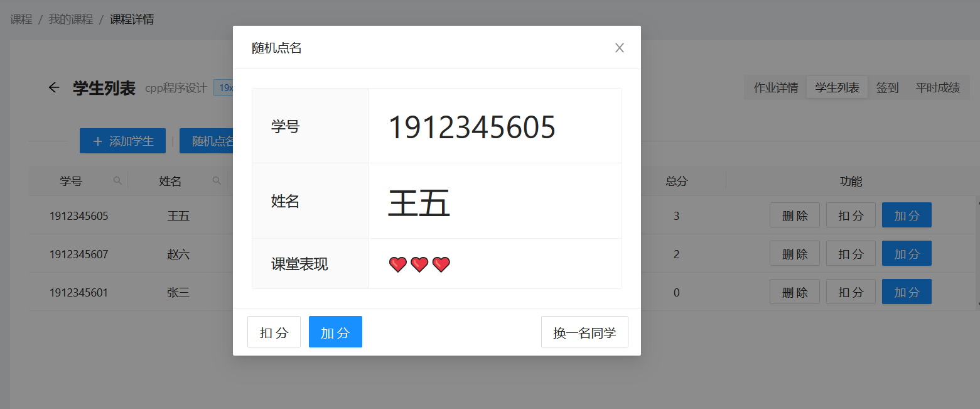Click 加分 for student 赵六

click(x=907, y=253)
